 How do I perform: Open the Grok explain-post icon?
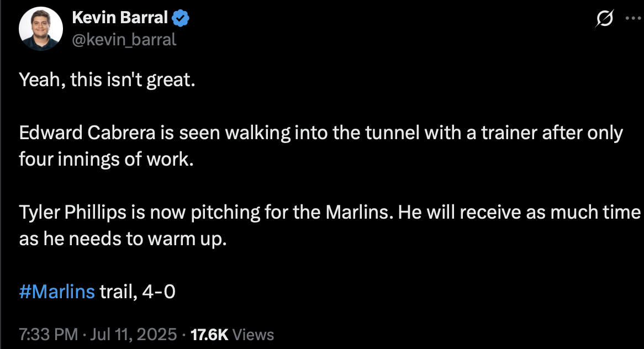pos(604,19)
